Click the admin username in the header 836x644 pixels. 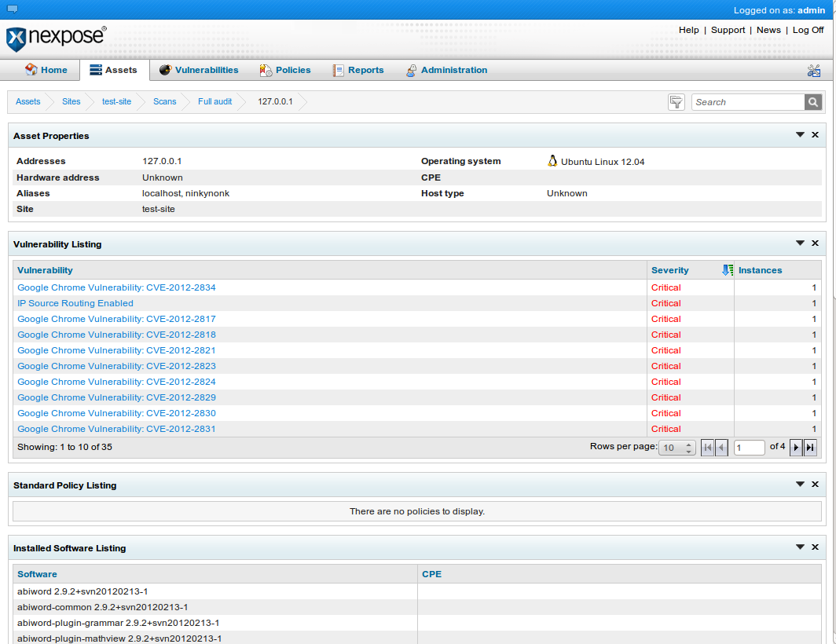coord(811,10)
